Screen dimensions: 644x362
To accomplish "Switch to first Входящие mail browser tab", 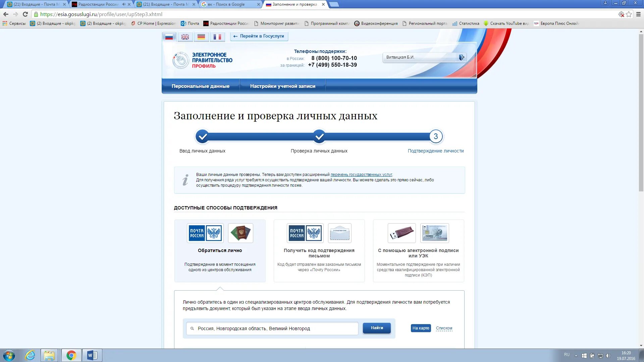I will (34, 4).
